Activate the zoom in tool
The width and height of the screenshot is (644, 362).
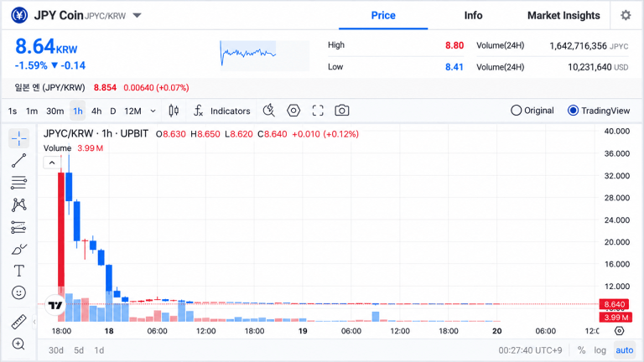pyautogui.click(x=19, y=344)
